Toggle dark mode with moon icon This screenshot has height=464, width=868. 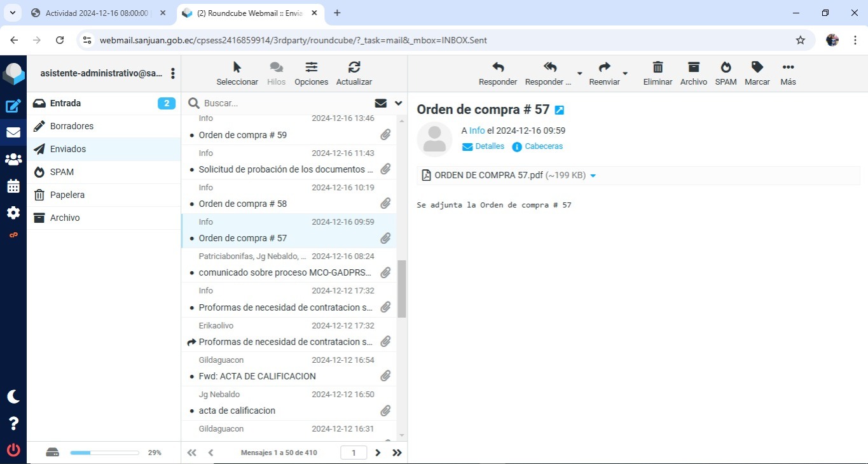pos(13,397)
